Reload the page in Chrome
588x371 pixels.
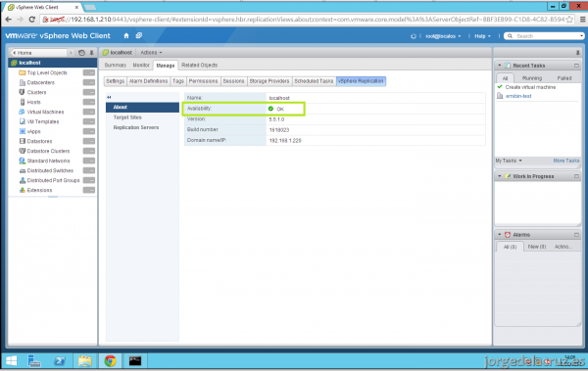(x=32, y=20)
